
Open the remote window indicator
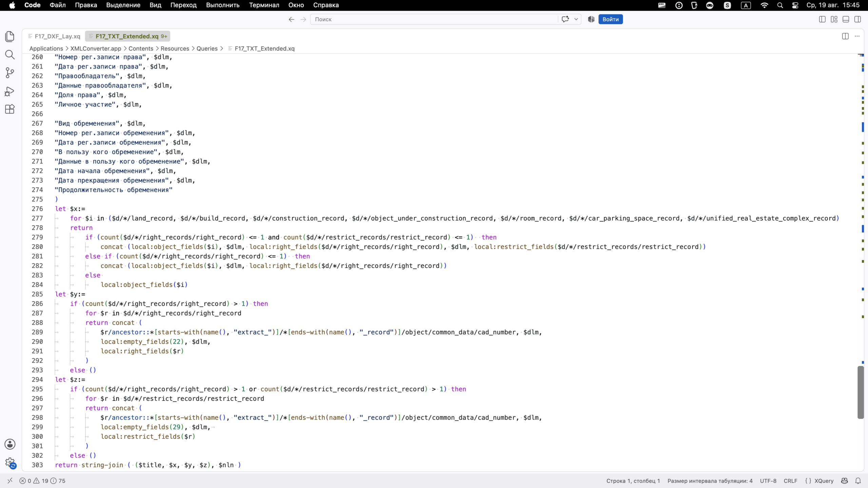[10, 481]
